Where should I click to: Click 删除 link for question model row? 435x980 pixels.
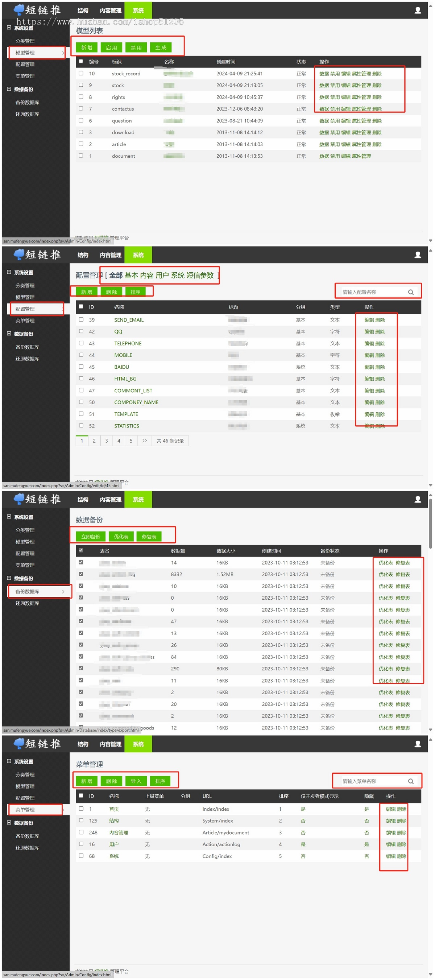pos(377,121)
